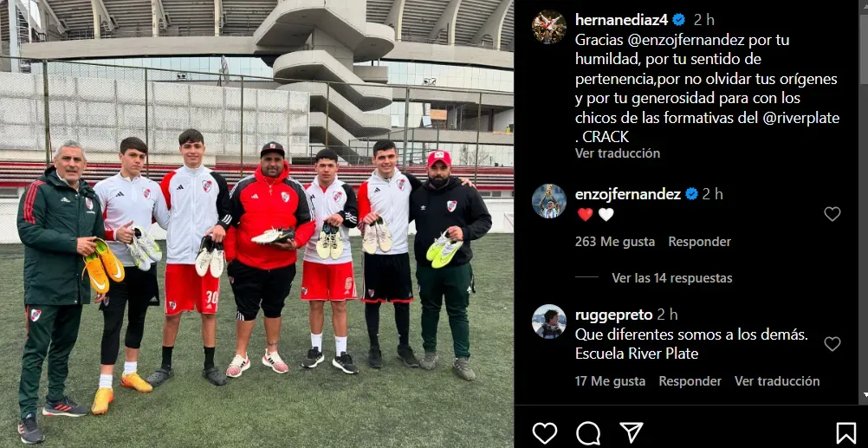Click the comments panel scrollbar down arrow
Viewport: 868px width, 448px height.
point(864,395)
